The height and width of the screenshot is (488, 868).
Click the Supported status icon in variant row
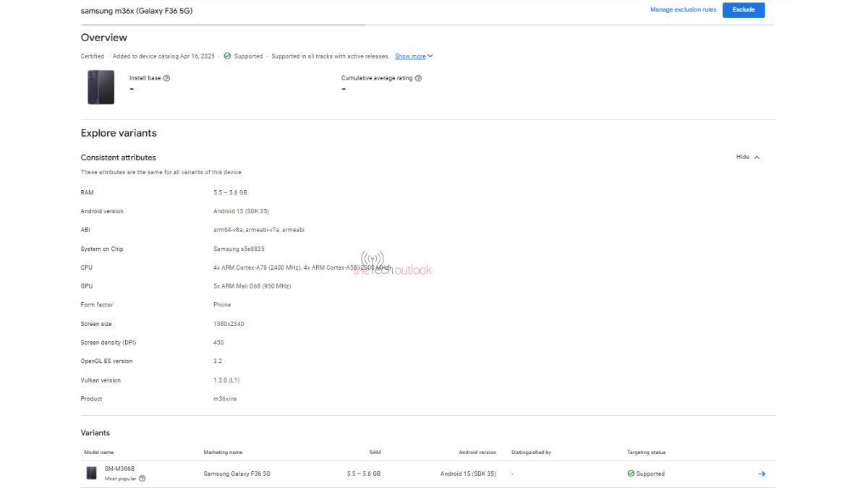[x=631, y=474]
